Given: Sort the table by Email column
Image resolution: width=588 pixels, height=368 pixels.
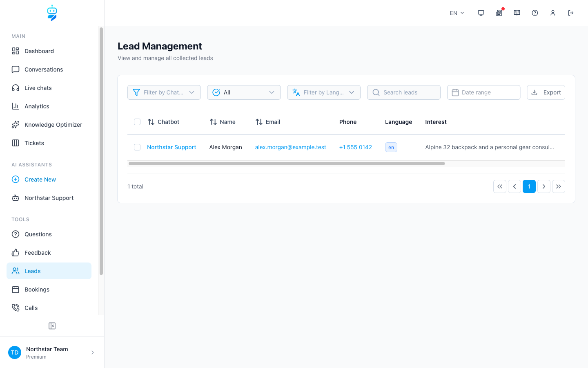Looking at the screenshot, I should [x=268, y=122].
